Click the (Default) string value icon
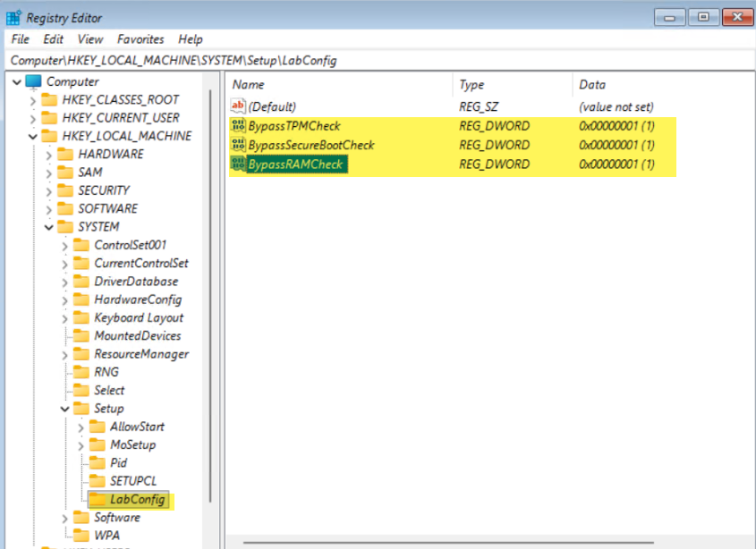Viewport: 756px width, 549px height. pos(238,107)
